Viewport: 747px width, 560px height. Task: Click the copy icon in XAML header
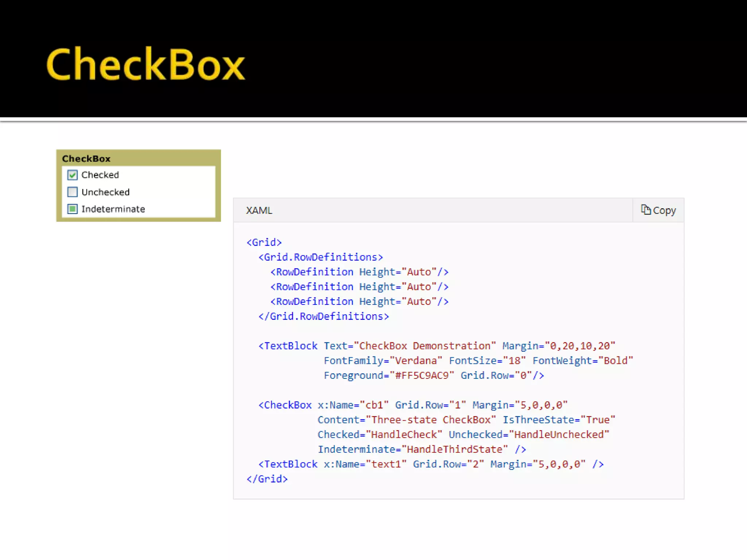pyautogui.click(x=646, y=210)
